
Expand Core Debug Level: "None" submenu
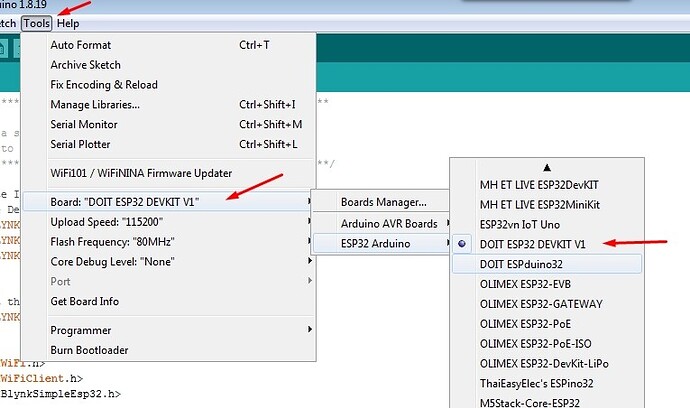169,261
